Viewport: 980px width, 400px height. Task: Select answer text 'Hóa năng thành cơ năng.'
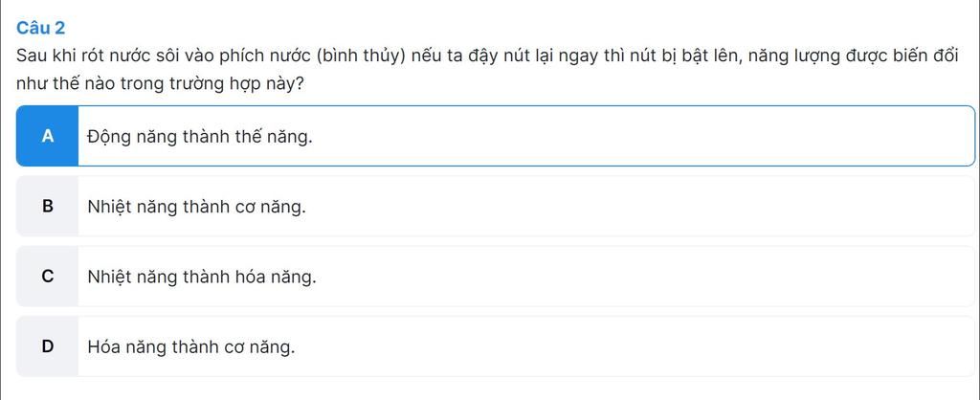click(191, 346)
